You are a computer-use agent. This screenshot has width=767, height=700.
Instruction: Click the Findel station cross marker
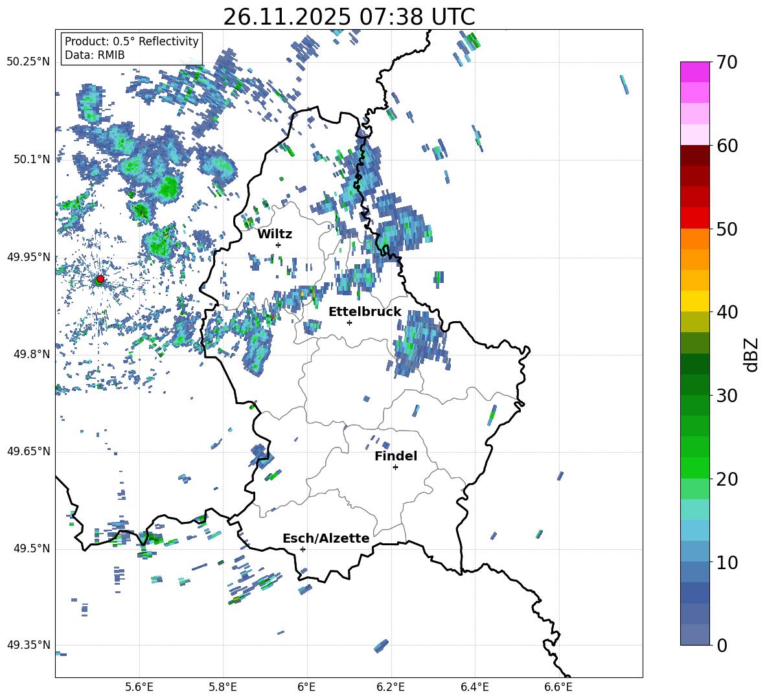395,467
